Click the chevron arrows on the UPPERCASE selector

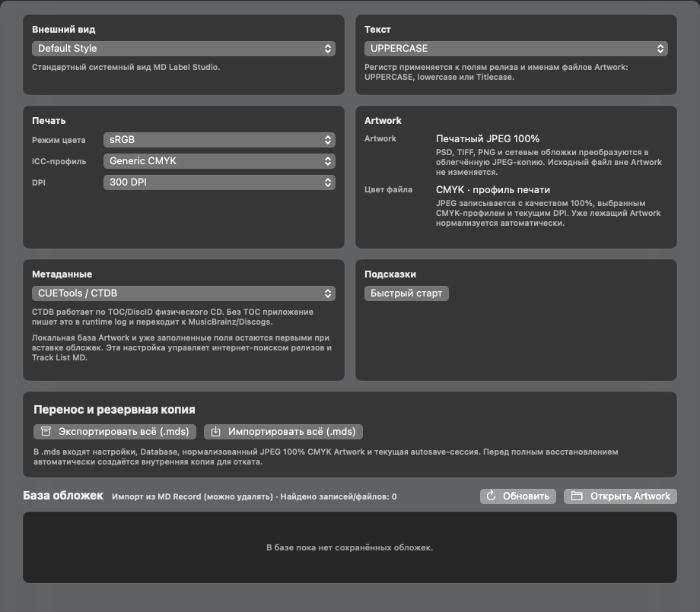point(660,49)
